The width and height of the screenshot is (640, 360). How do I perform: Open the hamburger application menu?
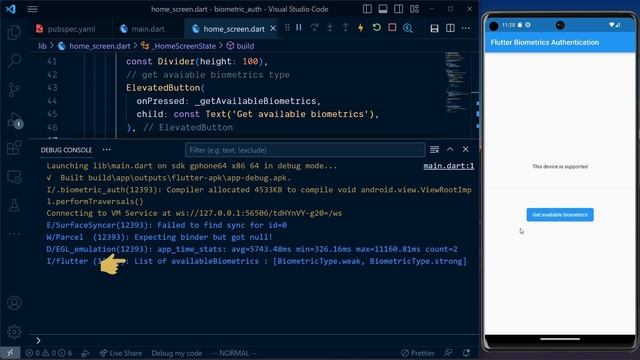pos(32,9)
